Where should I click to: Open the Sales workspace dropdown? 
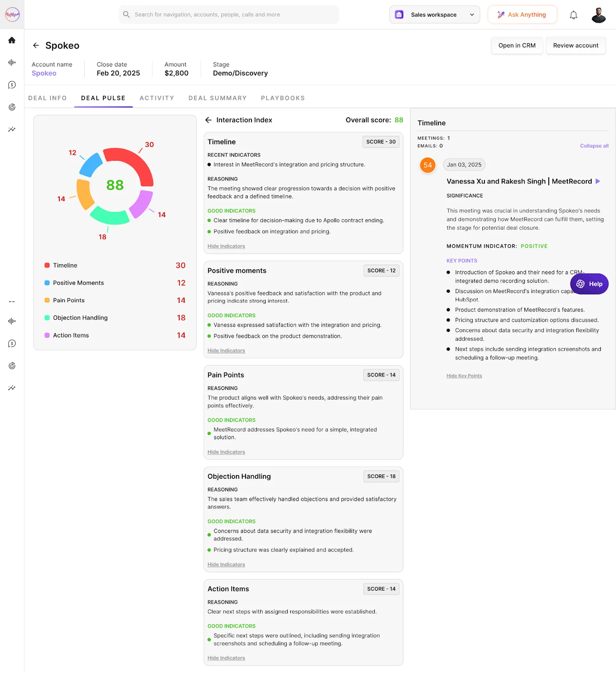click(x=434, y=14)
